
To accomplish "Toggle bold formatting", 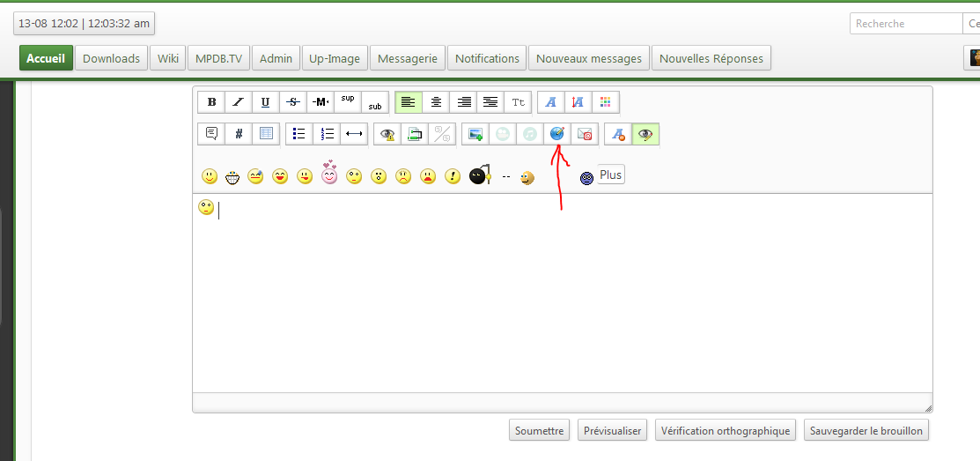I will (211, 102).
